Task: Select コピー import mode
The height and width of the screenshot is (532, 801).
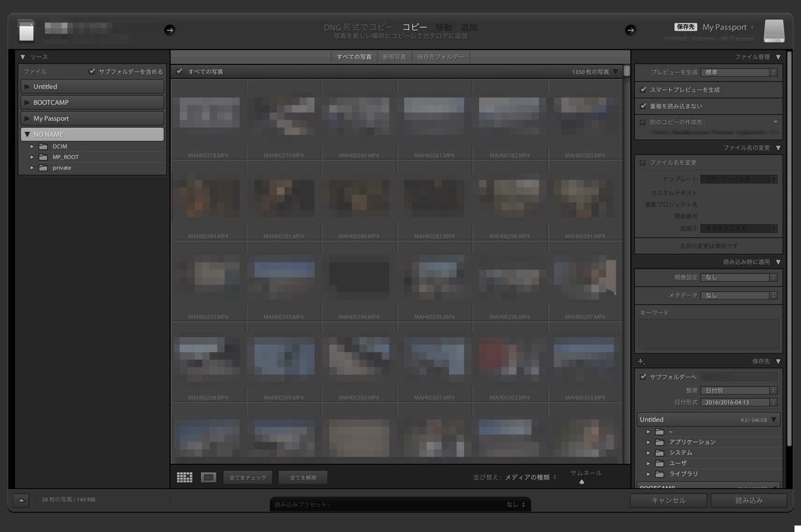Action: [415, 27]
